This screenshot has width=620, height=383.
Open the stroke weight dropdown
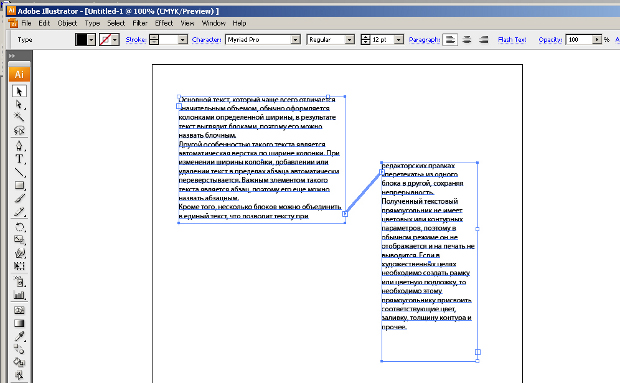coord(182,40)
